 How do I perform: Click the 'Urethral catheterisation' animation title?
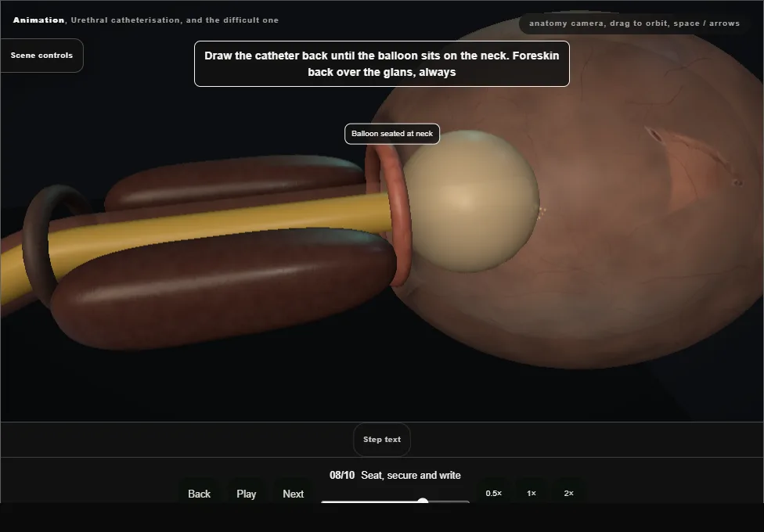146,20
